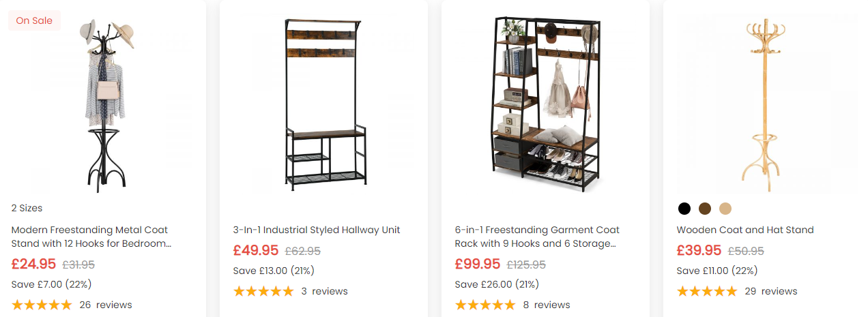Screen dimensions: 868x317
Task: Select the black color swatch
Action: 684,209
